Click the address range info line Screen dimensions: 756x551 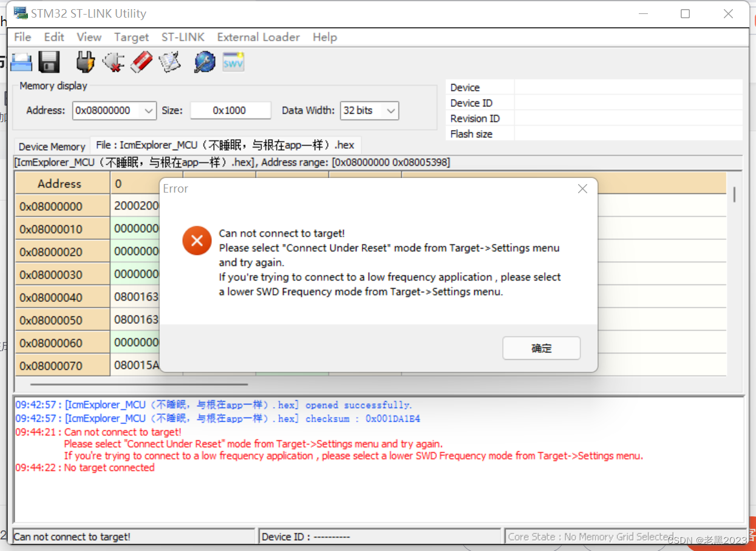[232, 163]
